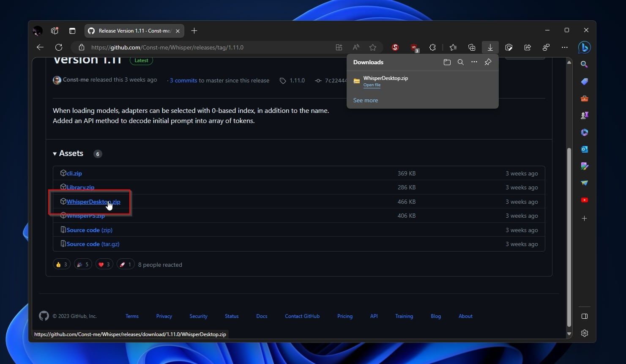The image size is (626, 364).
Task: Toggle heart reaction
Action: point(104,265)
